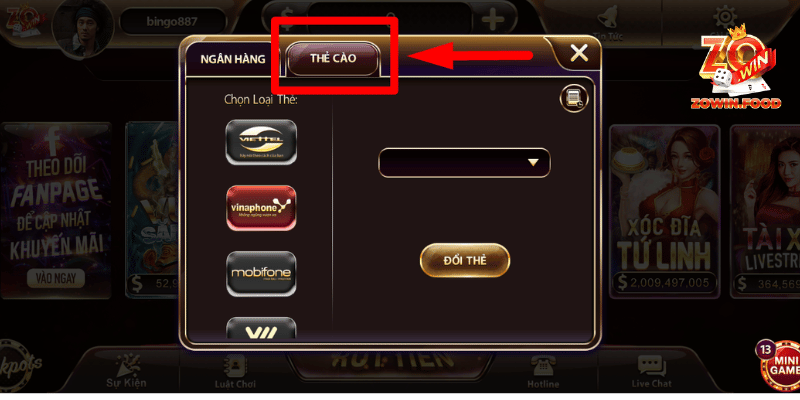Open the bingo887 profile avatar
Image resolution: width=800 pixels, height=400 pixels.
click(x=82, y=28)
